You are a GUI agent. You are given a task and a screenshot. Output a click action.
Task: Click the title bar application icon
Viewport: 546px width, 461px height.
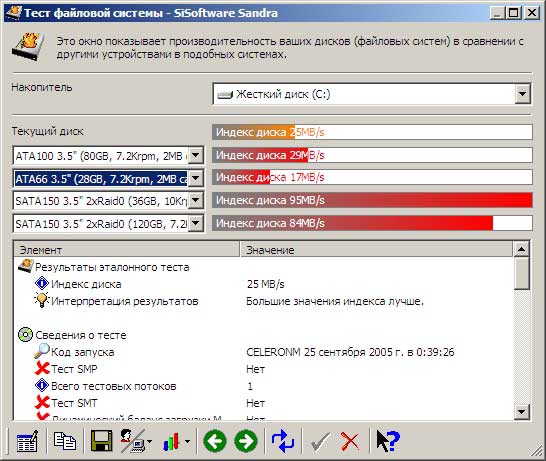(x=14, y=12)
